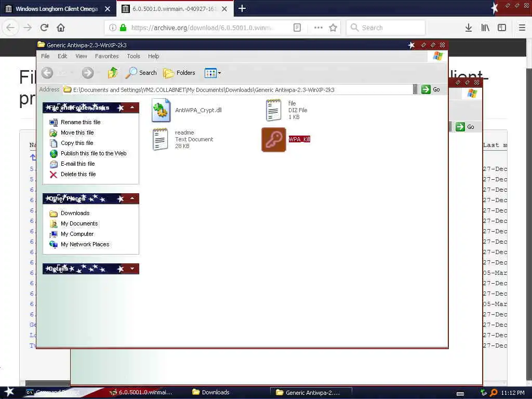This screenshot has height=399, width=532.
Task: Toggle reader view in Firefox
Action: (297, 28)
